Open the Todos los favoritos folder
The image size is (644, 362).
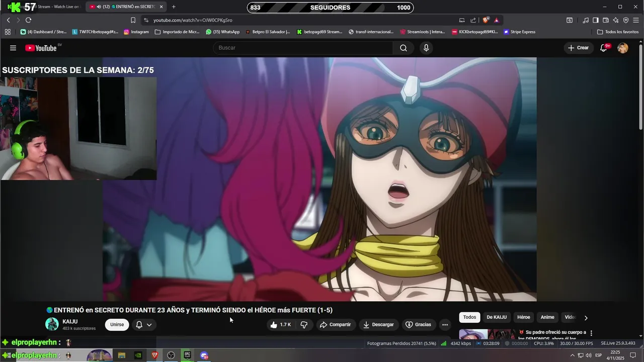(x=618, y=32)
